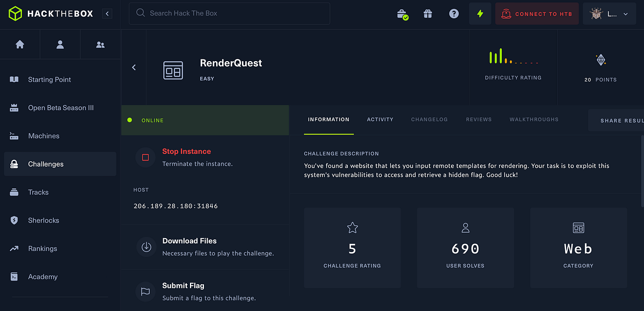The width and height of the screenshot is (644, 311).
Task: Click the green lightning bolt icon
Action: (x=480, y=13)
